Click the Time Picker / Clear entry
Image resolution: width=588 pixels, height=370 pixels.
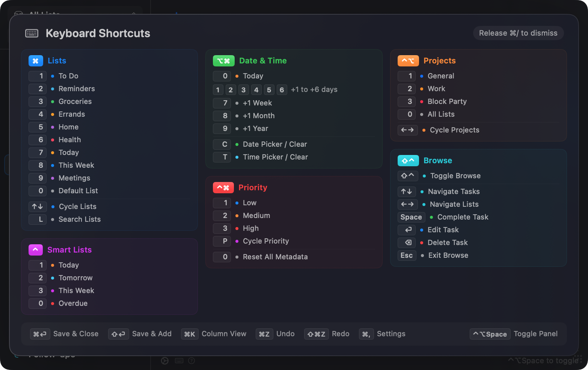(x=275, y=157)
